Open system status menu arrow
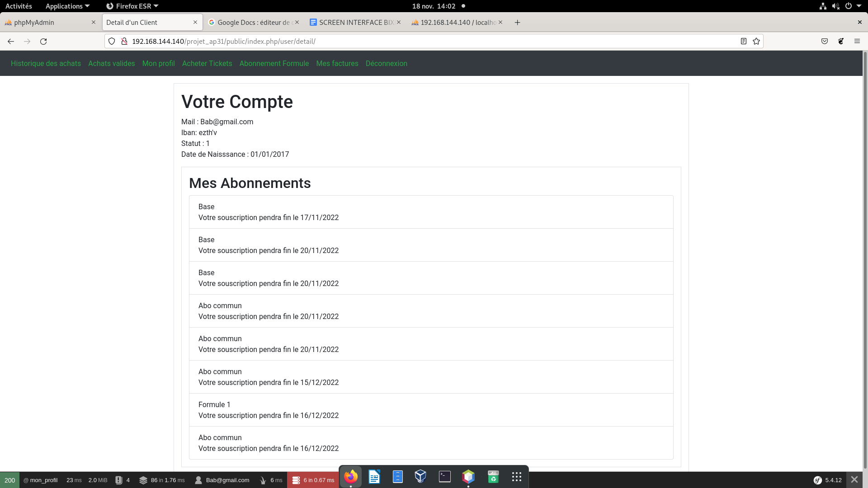The height and width of the screenshot is (488, 868). (859, 6)
